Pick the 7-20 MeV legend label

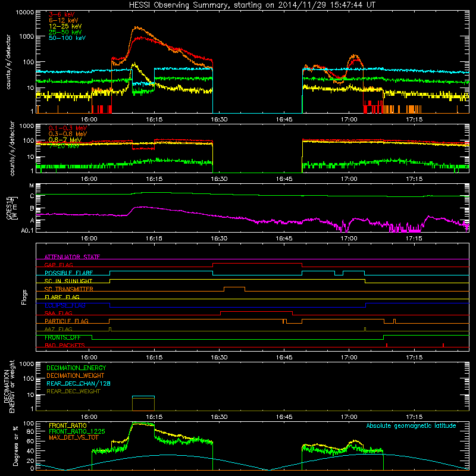click(x=64, y=146)
